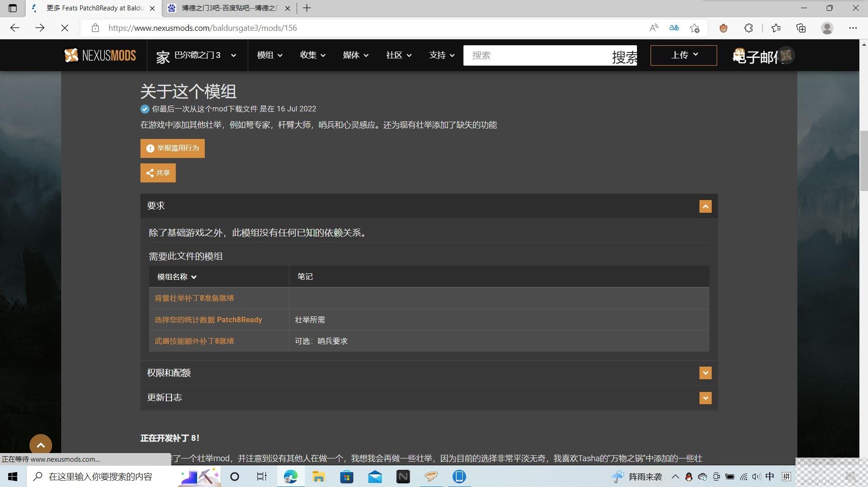Viewport: 868px width, 487px height.
Task: Click the 共享 share button
Action: pos(158,173)
